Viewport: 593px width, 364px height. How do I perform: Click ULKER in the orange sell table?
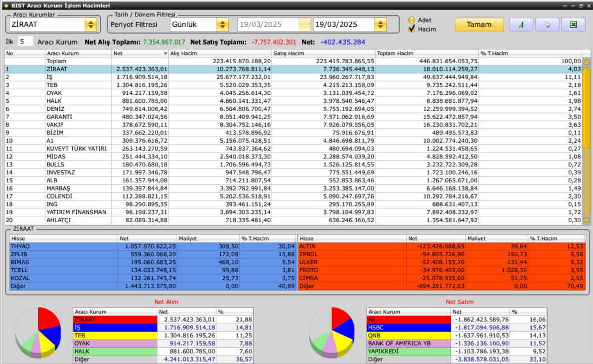pyautogui.click(x=308, y=262)
